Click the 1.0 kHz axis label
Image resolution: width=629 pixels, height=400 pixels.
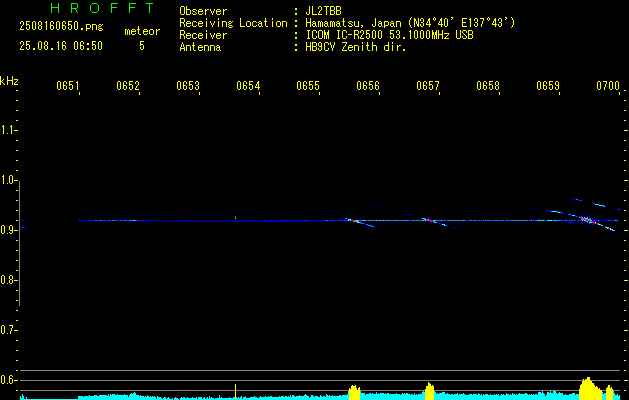point(8,180)
